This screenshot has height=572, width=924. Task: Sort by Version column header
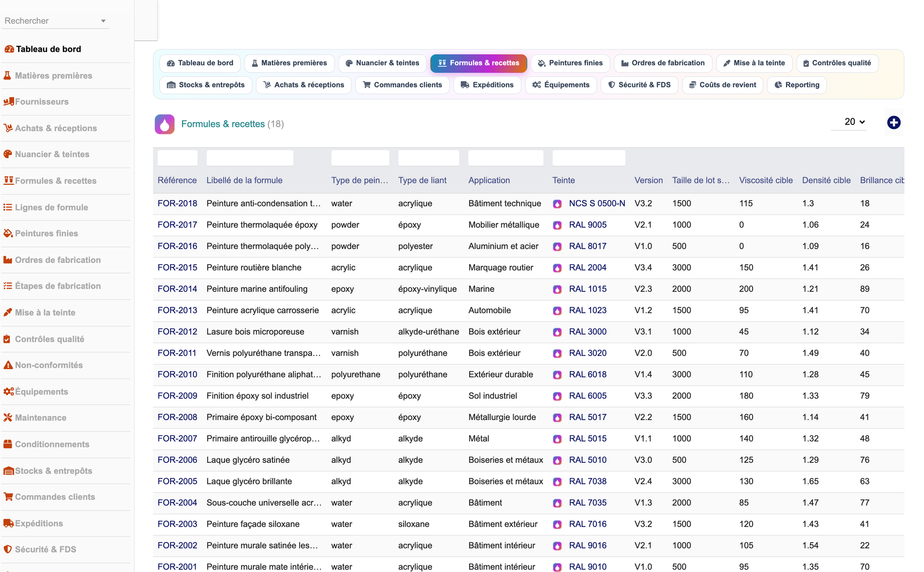pyautogui.click(x=649, y=181)
